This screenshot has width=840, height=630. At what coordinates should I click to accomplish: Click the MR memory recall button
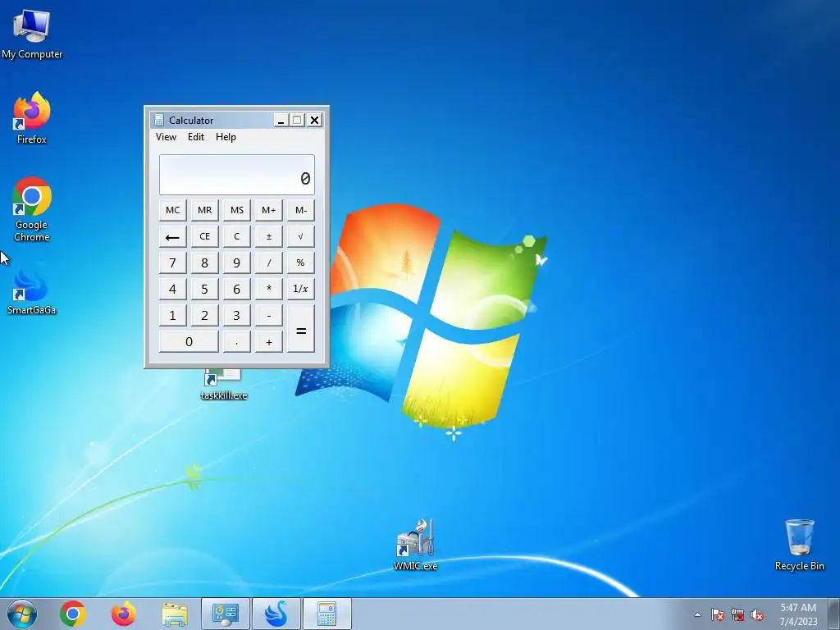pyautogui.click(x=204, y=210)
